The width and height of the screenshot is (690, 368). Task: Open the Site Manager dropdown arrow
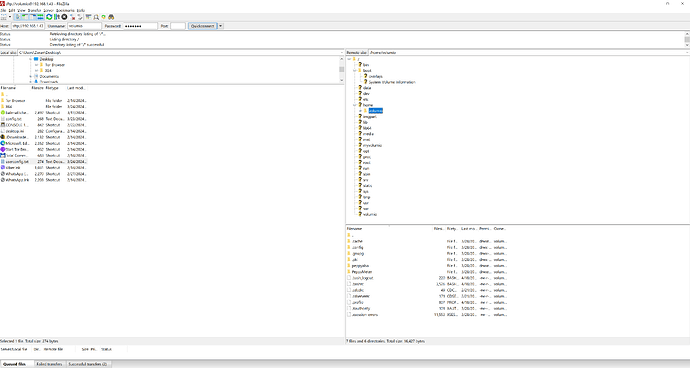10,17
